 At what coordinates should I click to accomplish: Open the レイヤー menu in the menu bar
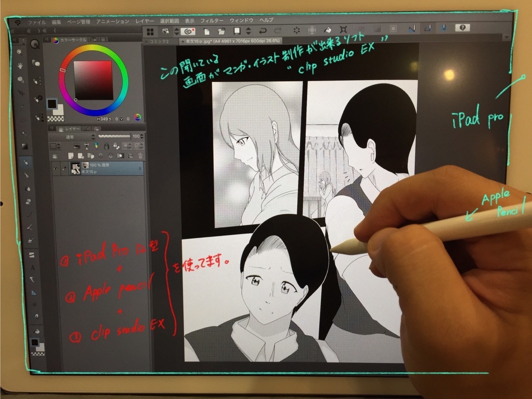pos(145,21)
